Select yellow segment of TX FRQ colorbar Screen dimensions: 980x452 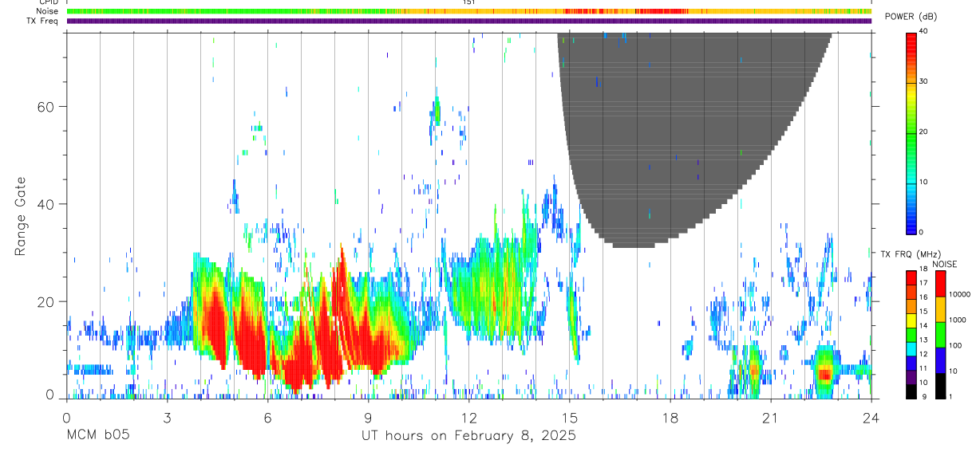click(x=911, y=320)
